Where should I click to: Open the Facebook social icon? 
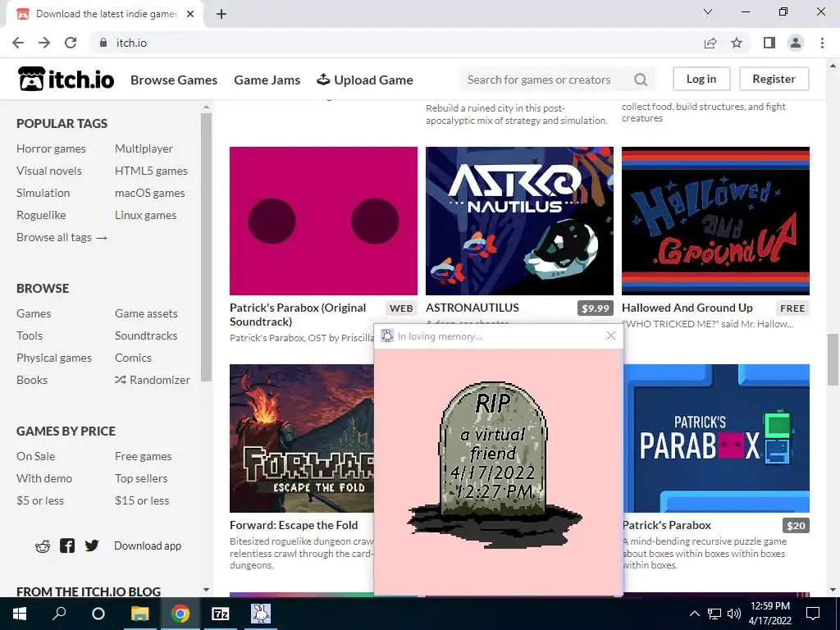[67, 546]
